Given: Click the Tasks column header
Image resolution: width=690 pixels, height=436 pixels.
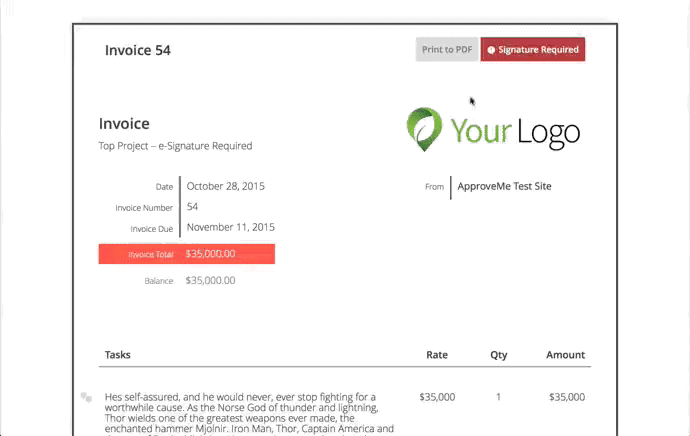Looking at the screenshot, I should [117, 355].
